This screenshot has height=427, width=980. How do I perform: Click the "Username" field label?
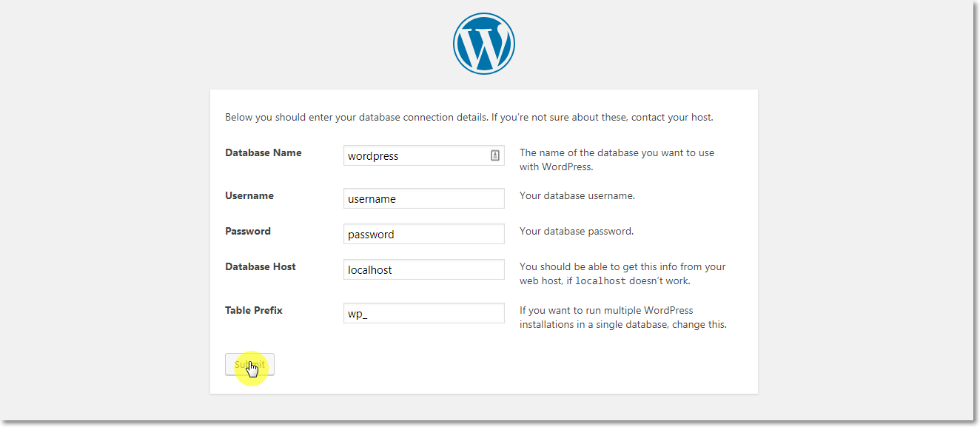coord(249,196)
